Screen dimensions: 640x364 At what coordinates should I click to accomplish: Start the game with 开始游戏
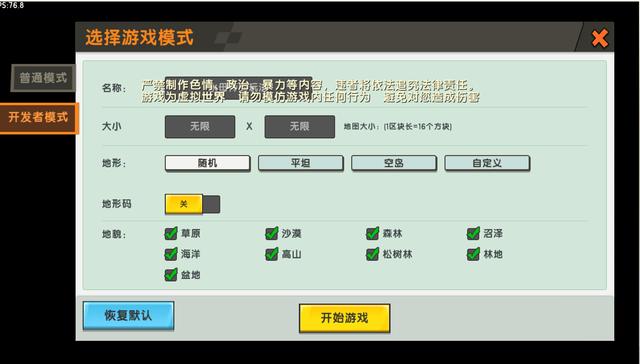point(344,318)
